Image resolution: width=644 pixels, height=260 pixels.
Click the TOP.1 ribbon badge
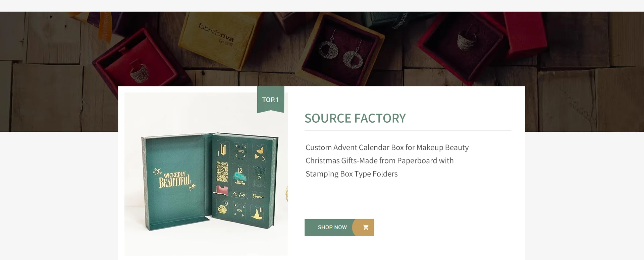[270, 100]
